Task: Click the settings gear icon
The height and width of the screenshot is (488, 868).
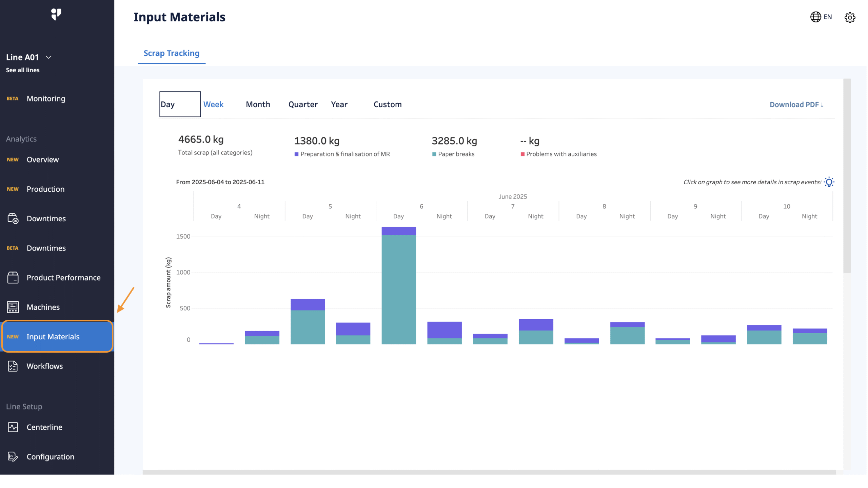Action: coord(850,17)
